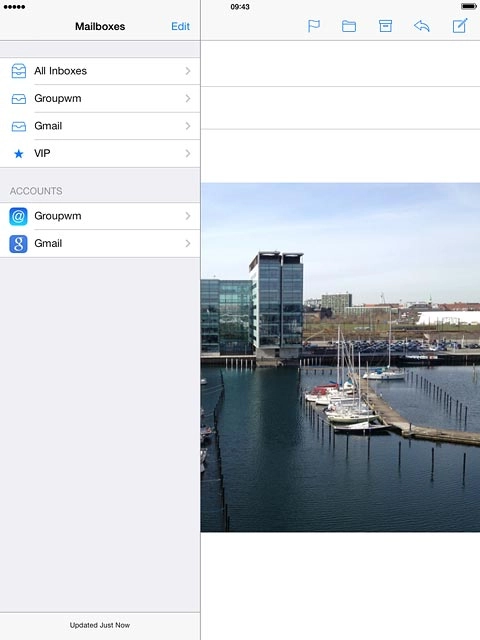Viewport: 480px width, 640px height.
Task: Select Groupwm label in inbox list
Action: 58,99
